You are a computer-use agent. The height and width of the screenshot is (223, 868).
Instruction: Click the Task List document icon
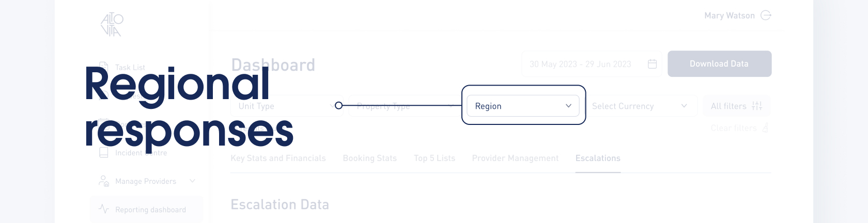coord(104,67)
